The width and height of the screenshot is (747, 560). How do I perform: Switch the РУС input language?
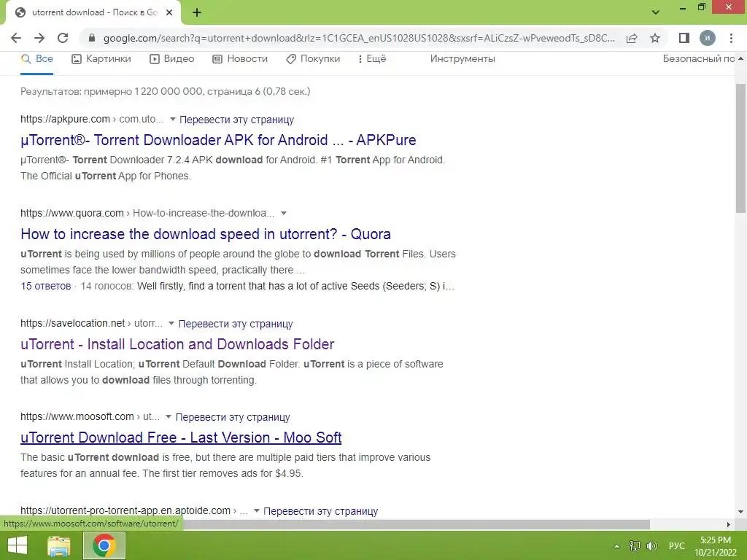coord(676,545)
